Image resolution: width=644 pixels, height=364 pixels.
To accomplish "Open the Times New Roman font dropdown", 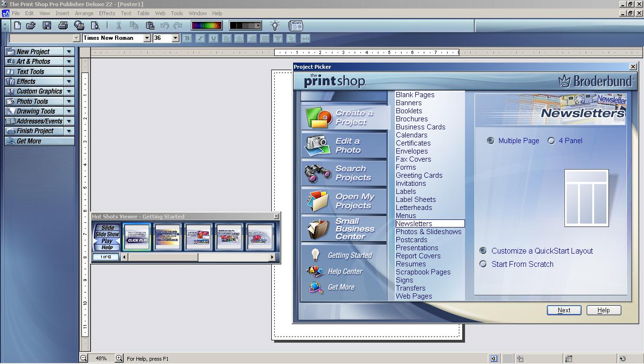I will 146,38.
